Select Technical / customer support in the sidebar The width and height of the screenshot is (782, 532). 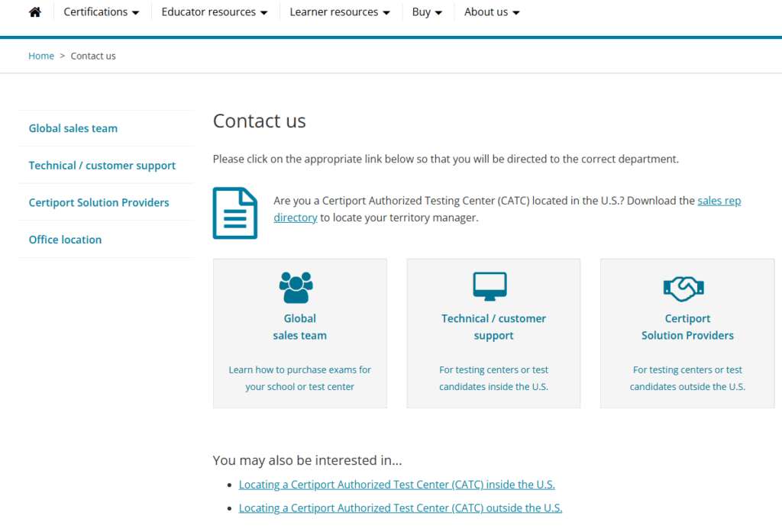point(102,165)
